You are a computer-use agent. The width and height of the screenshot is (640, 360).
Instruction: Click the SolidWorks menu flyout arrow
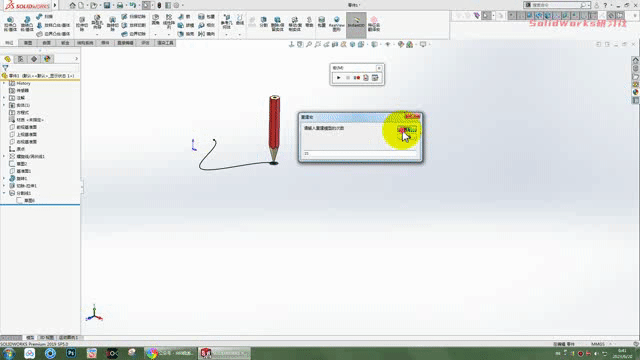click(55, 5)
